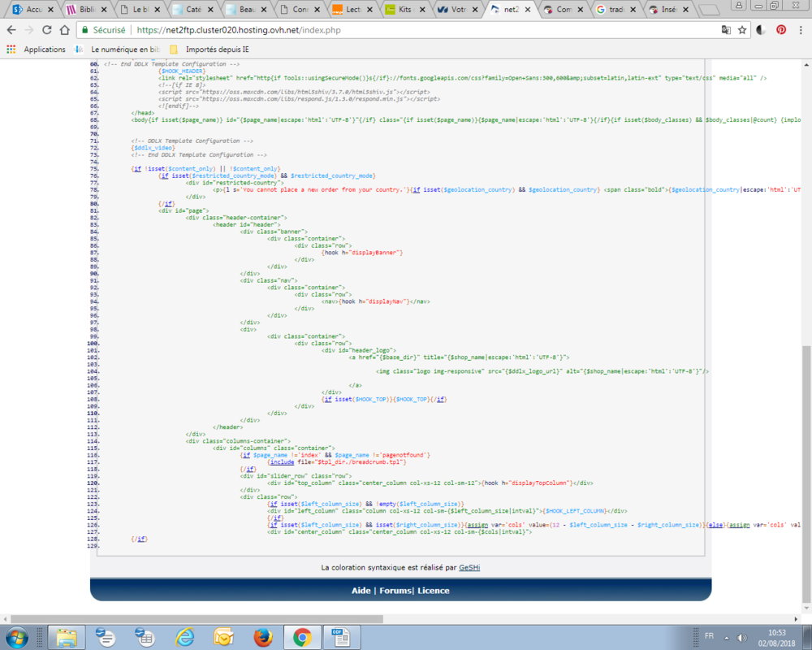Click the Pinterest extension icon

point(781,30)
